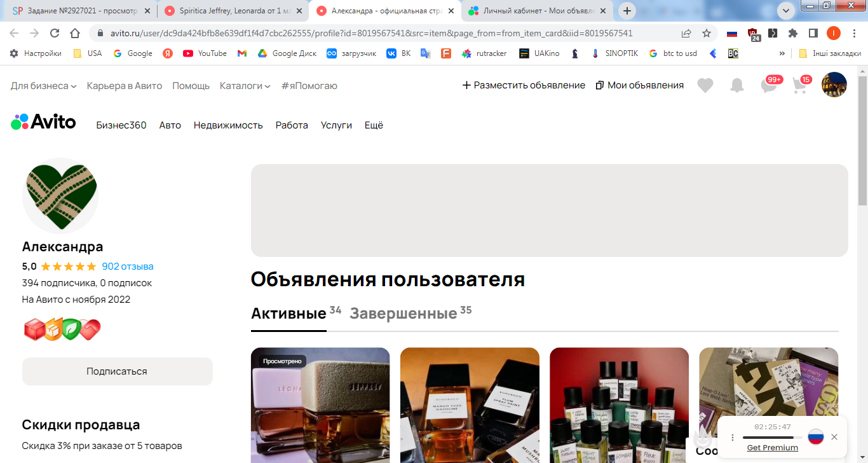Open the Помощь link
868x463 pixels.
tap(191, 85)
